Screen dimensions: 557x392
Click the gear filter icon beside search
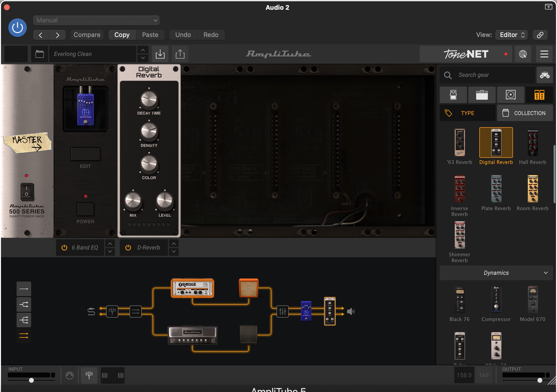(x=545, y=75)
